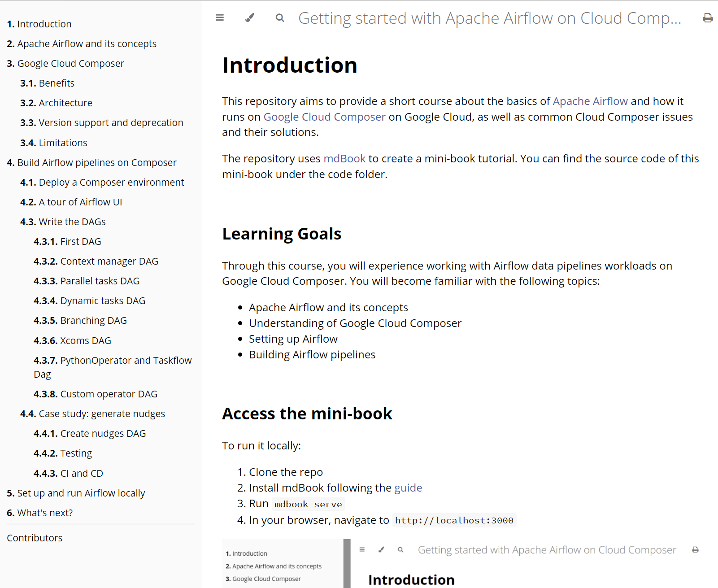Click the http://localhost:3000 code snippet
The width and height of the screenshot is (718, 588).
454,520
